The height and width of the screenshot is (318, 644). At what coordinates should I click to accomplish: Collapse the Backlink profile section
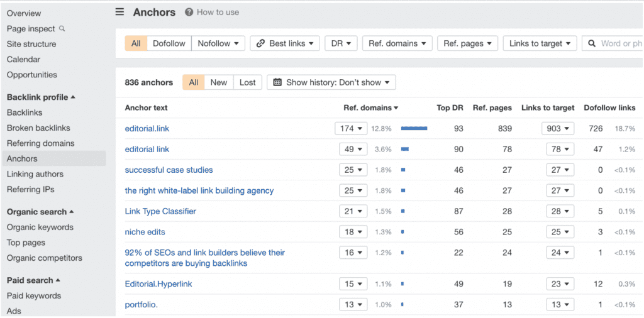point(41,97)
